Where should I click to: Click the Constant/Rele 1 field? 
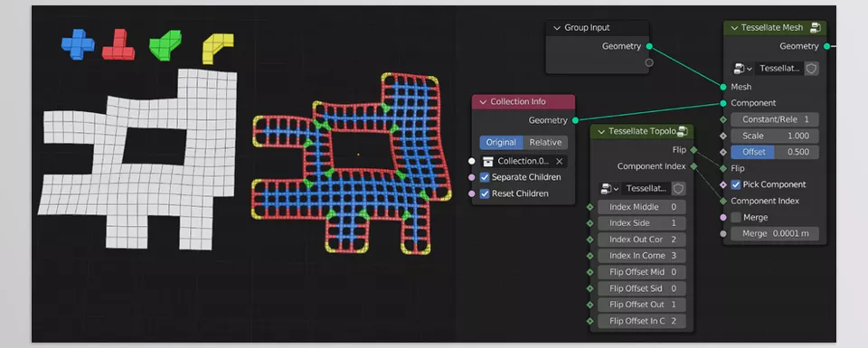pyautogui.click(x=775, y=119)
